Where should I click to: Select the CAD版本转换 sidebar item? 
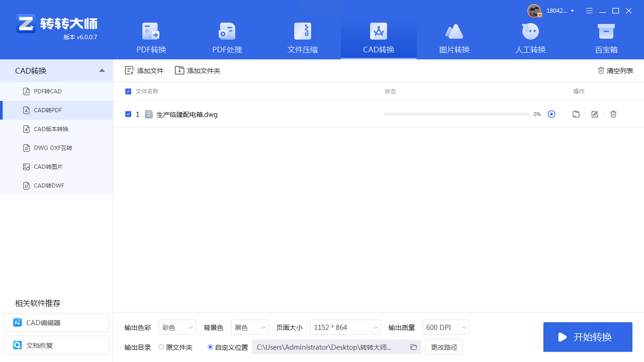click(x=57, y=129)
